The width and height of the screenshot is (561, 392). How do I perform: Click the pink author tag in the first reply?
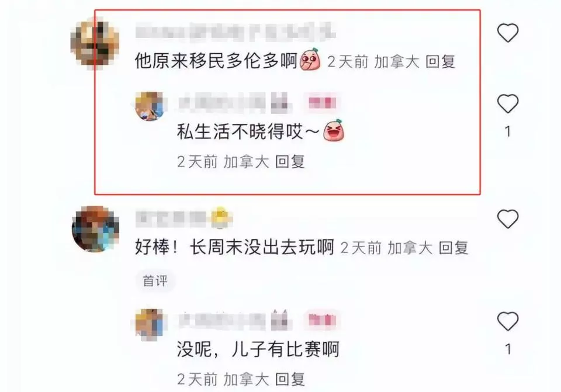322,103
